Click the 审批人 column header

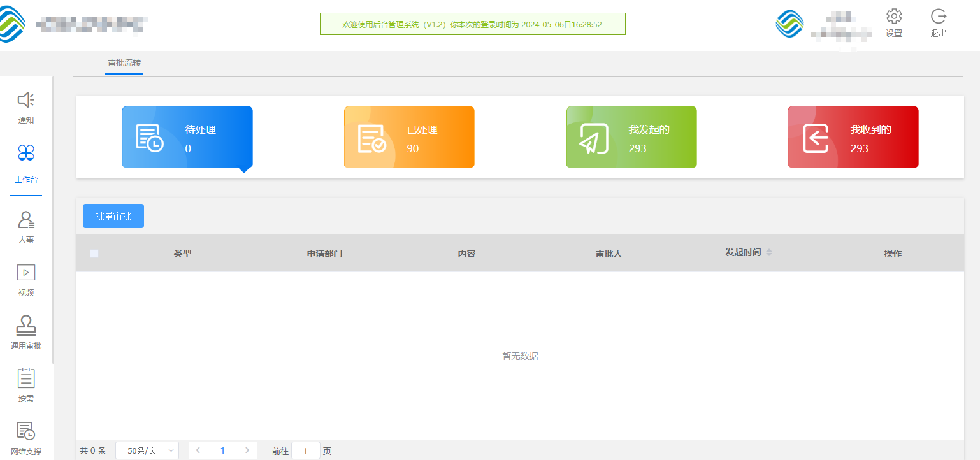pos(609,254)
